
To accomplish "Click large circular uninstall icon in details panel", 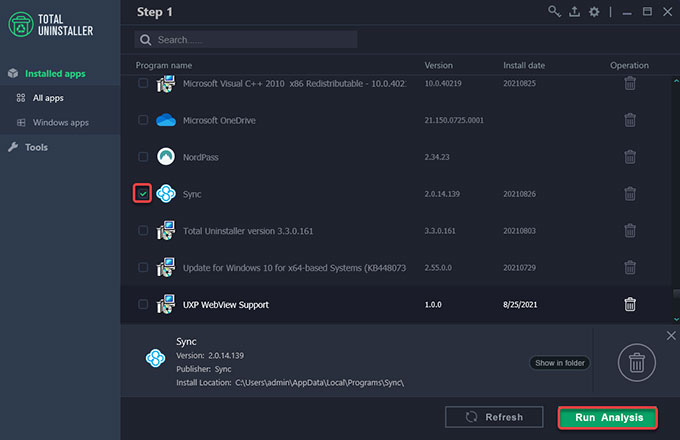I will pos(637,362).
